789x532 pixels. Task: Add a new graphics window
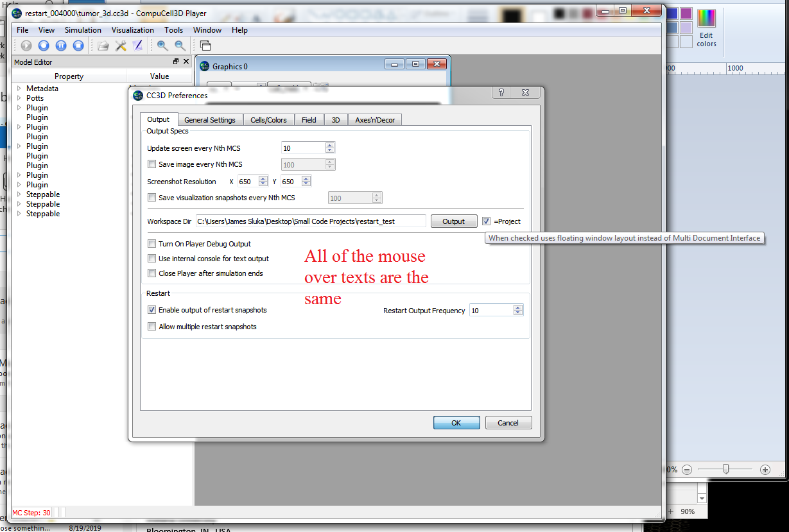click(x=204, y=45)
